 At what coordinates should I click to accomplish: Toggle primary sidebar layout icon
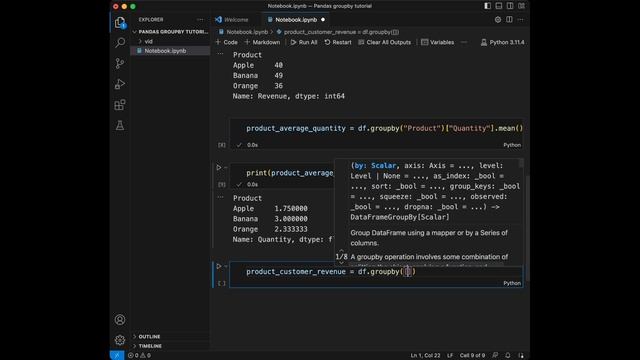point(487,6)
